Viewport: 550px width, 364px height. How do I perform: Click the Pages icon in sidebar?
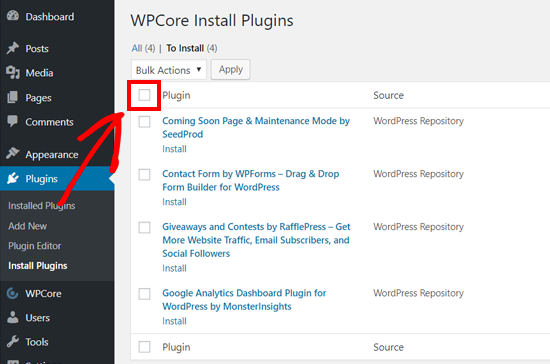13,97
